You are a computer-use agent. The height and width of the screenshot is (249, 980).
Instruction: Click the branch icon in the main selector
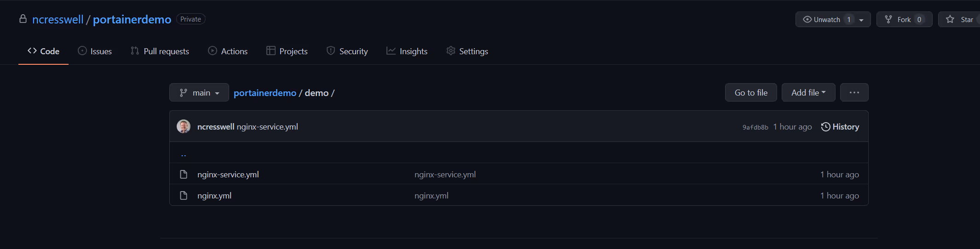[184, 92]
